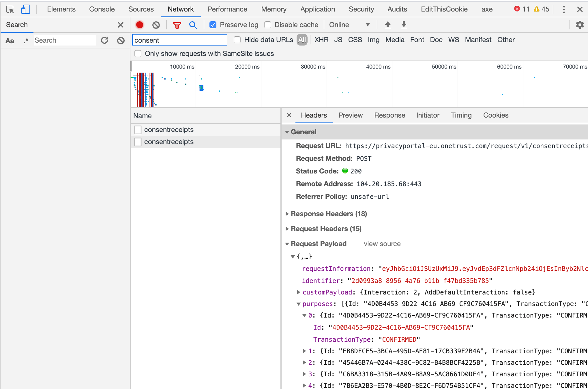This screenshot has width=588, height=389.
Task: Filter requests by Doc type
Action: tap(436, 40)
